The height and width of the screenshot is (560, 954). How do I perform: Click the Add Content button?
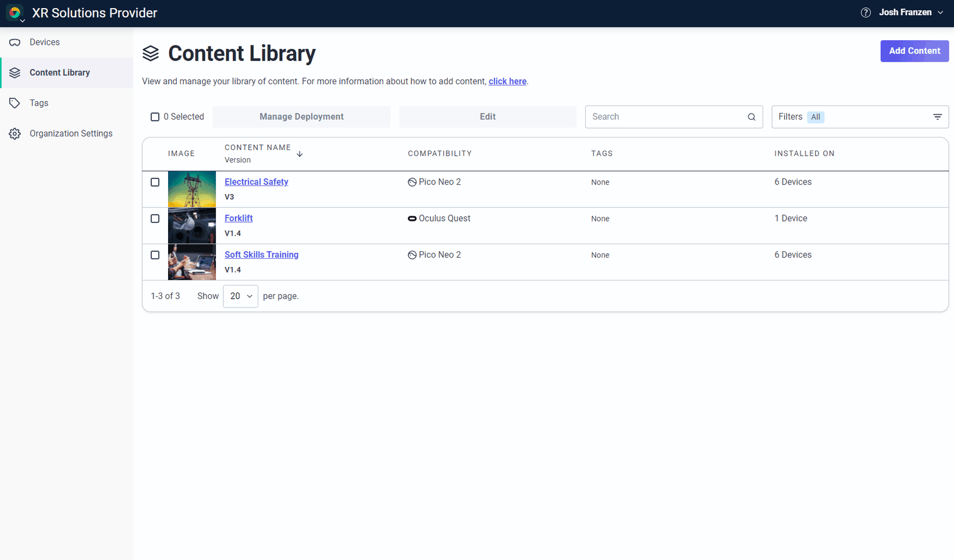coord(914,51)
